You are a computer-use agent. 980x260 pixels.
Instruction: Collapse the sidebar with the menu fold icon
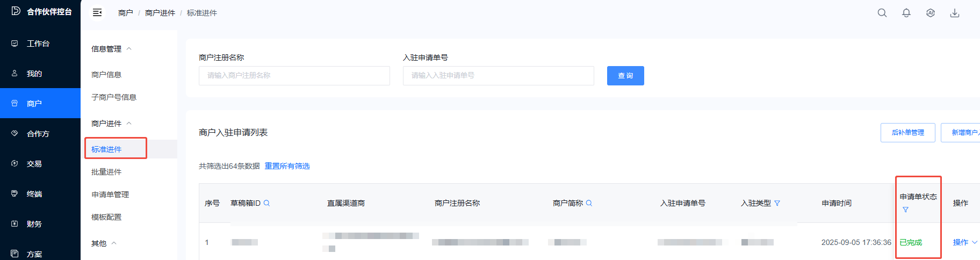coord(97,12)
